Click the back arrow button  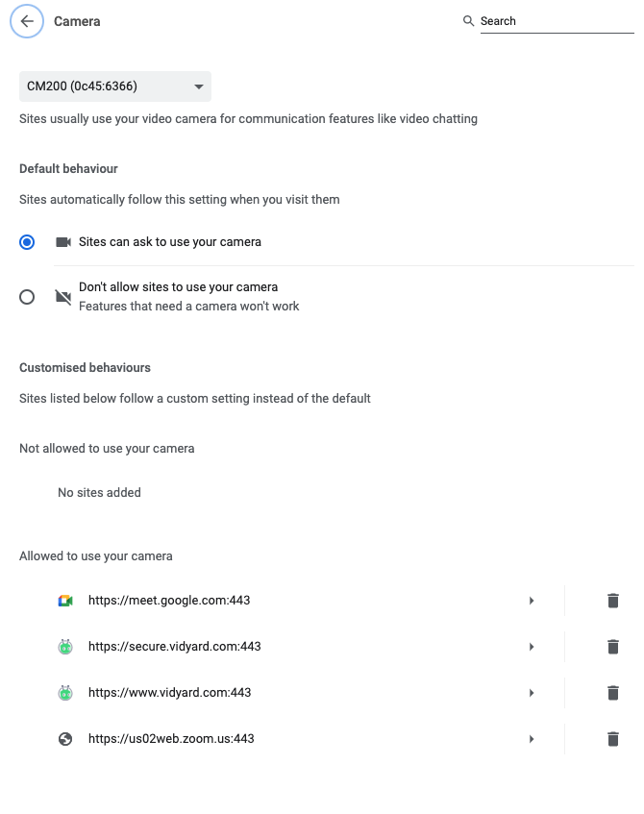[27, 21]
